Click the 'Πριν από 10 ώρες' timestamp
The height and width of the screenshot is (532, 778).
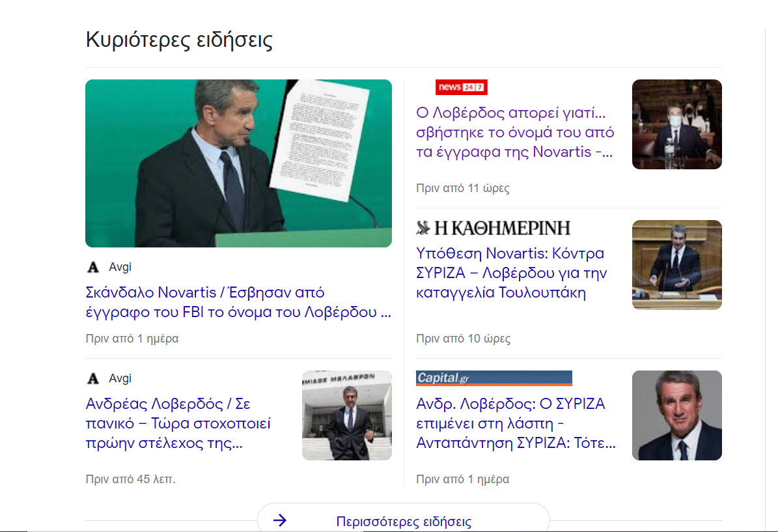click(x=463, y=339)
